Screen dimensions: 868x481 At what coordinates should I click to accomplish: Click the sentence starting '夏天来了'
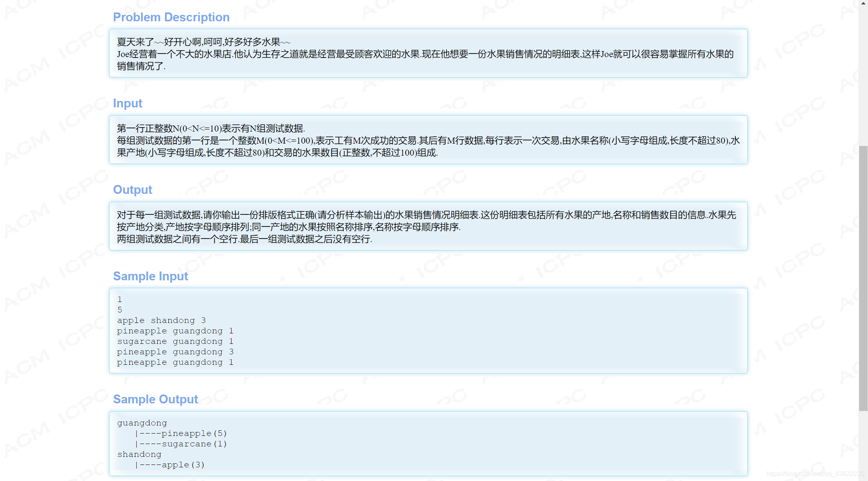pos(204,42)
